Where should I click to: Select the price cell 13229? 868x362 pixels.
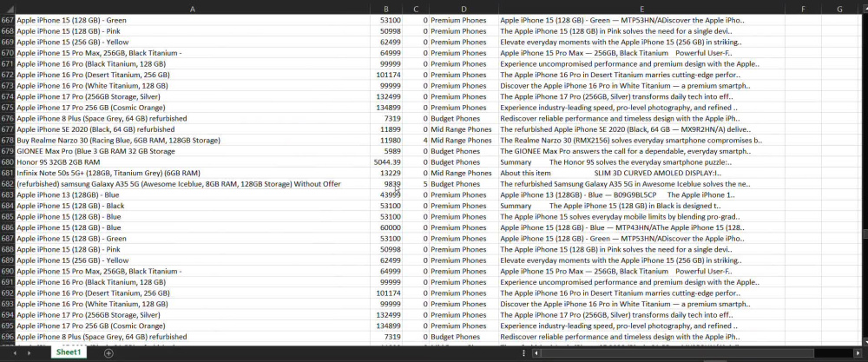click(x=386, y=174)
